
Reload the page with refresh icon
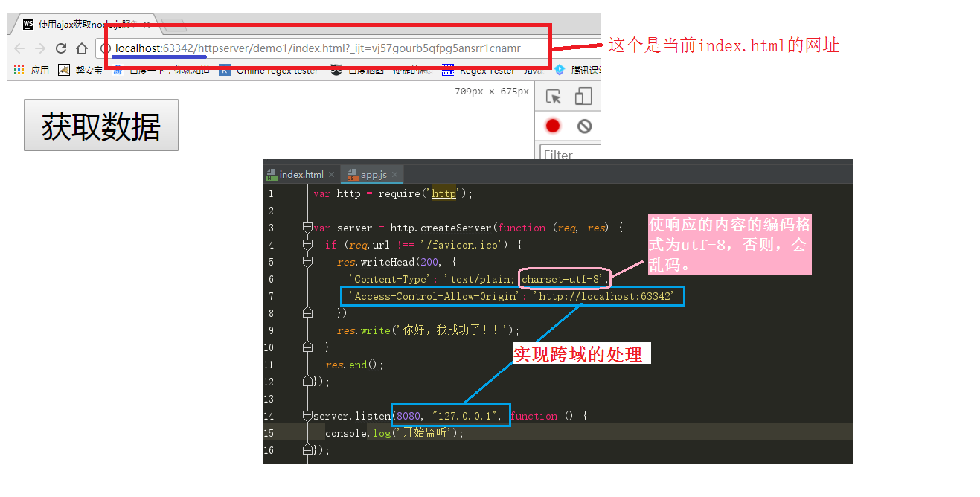pos(61,48)
